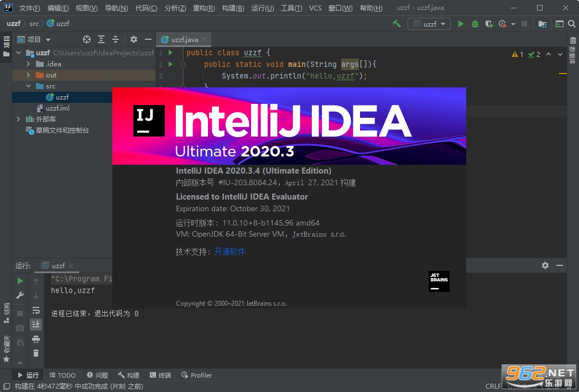This screenshot has height=392, width=579.
Task: Click the print icon in the Run panel
Action: point(36,339)
